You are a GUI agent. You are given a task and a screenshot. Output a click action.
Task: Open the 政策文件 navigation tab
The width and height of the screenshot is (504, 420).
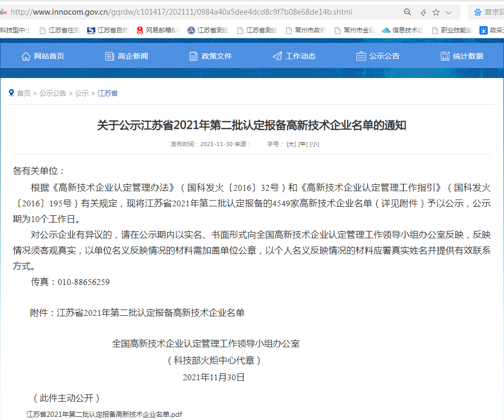tap(211, 56)
